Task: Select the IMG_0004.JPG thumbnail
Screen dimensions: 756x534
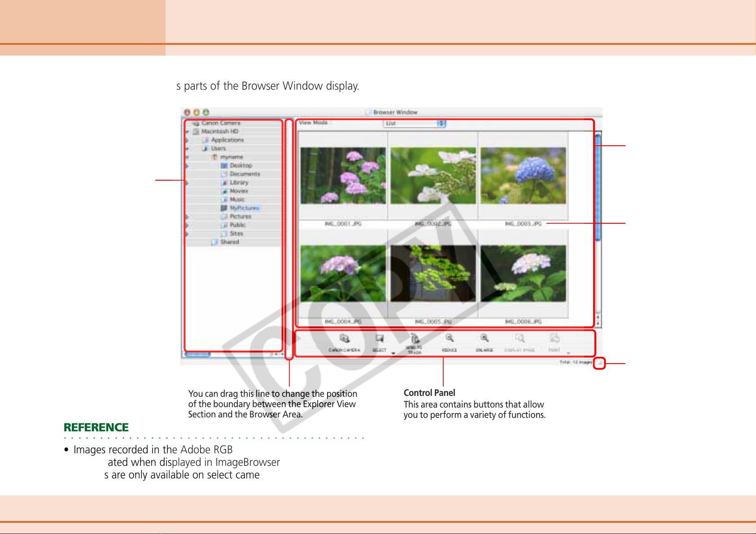Action: point(343,274)
